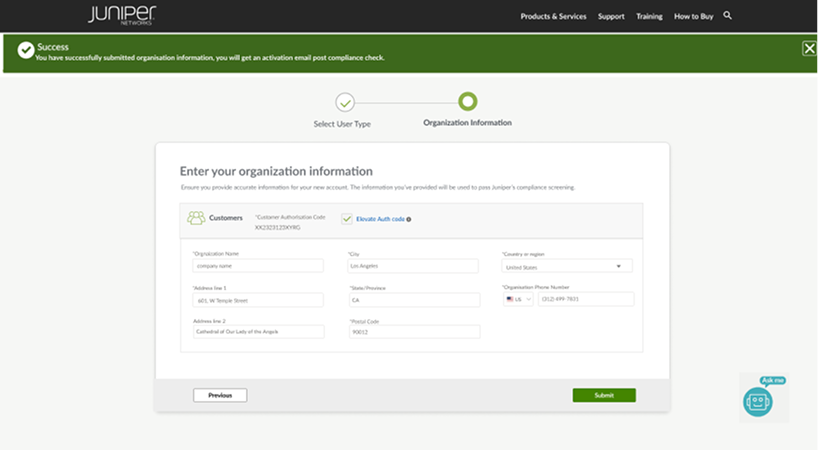This screenshot has height=450, width=818.
Task: Open the Elevate Auth code link
Action: click(380, 219)
